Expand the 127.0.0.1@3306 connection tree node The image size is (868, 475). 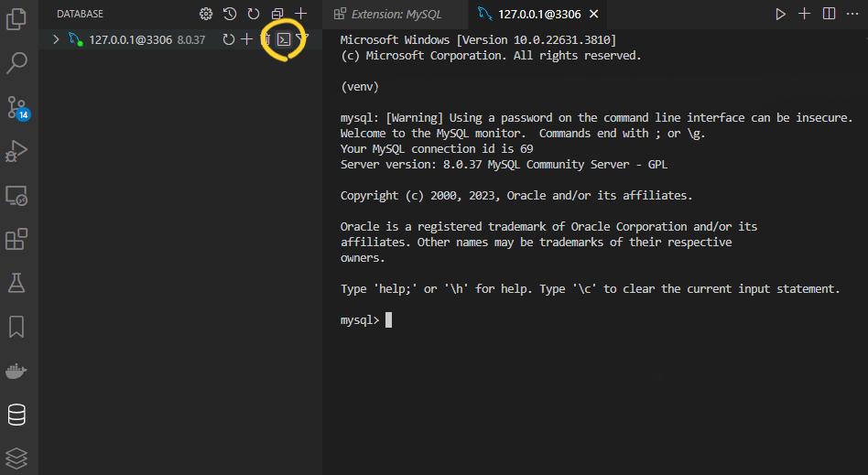point(56,39)
